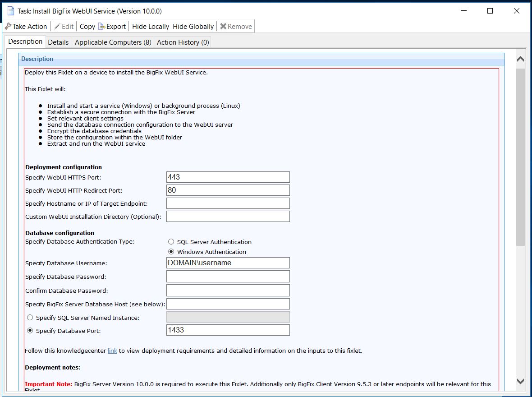Click the X icon next to Remove
Screen dimensions: 532x397
[222, 26]
